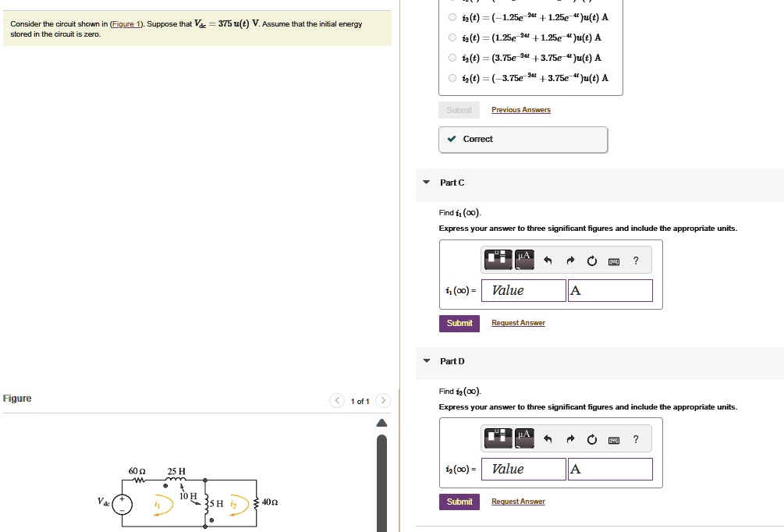Open keyboard shortcuts in Part C toolbar
Image resolution: width=784 pixels, height=532 pixels.
tap(614, 261)
